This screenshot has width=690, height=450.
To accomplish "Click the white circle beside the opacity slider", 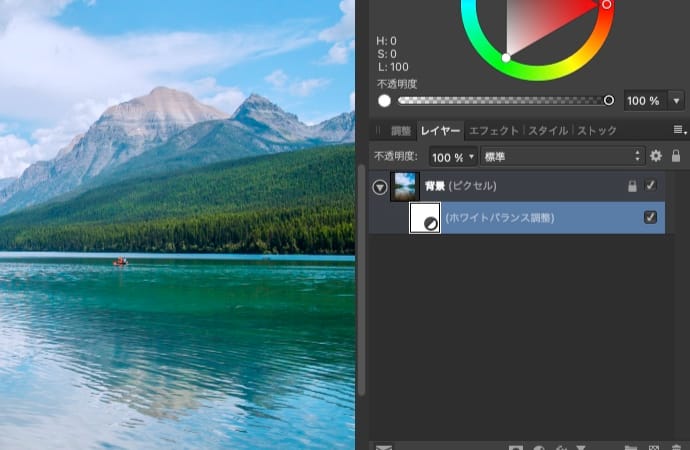I will (385, 101).
